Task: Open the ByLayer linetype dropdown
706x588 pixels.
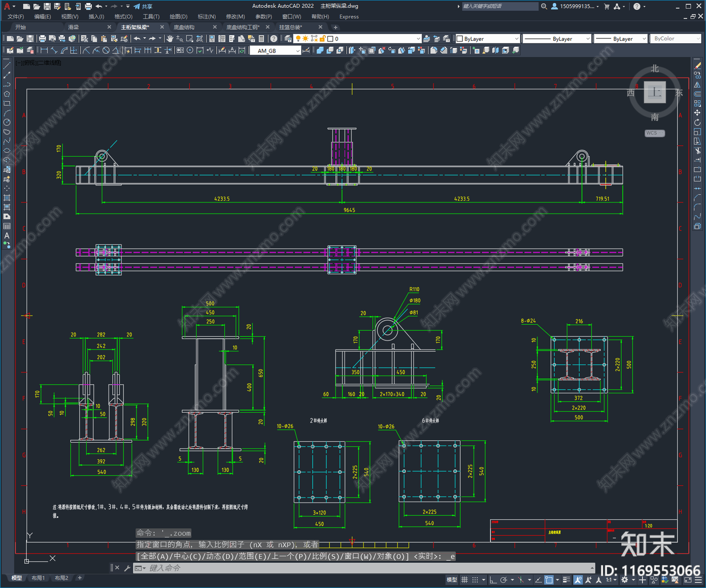Action: coord(557,39)
